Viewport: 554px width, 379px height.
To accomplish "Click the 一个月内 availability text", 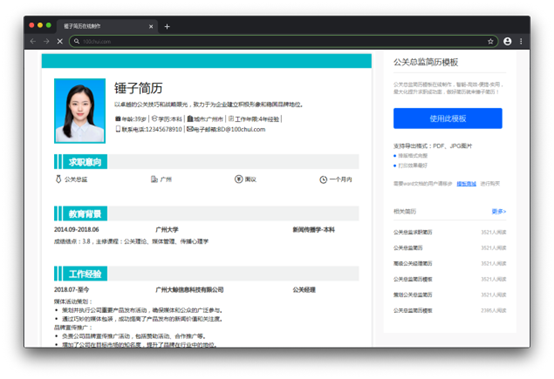I will click(x=341, y=179).
